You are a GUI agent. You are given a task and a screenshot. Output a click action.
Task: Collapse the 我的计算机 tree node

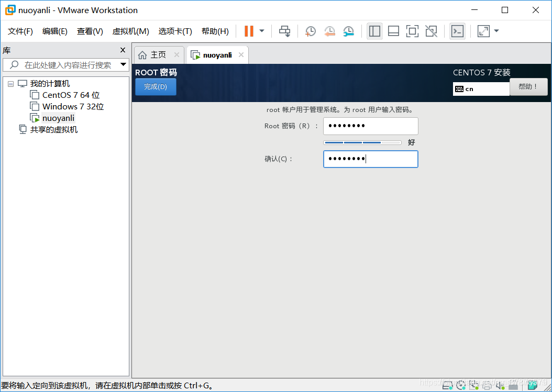(x=10, y=84)
